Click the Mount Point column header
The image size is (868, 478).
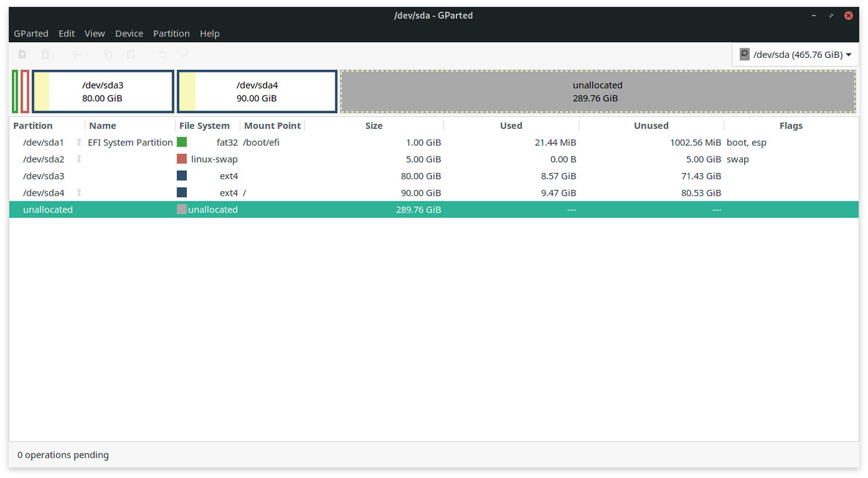click(272, 126)
